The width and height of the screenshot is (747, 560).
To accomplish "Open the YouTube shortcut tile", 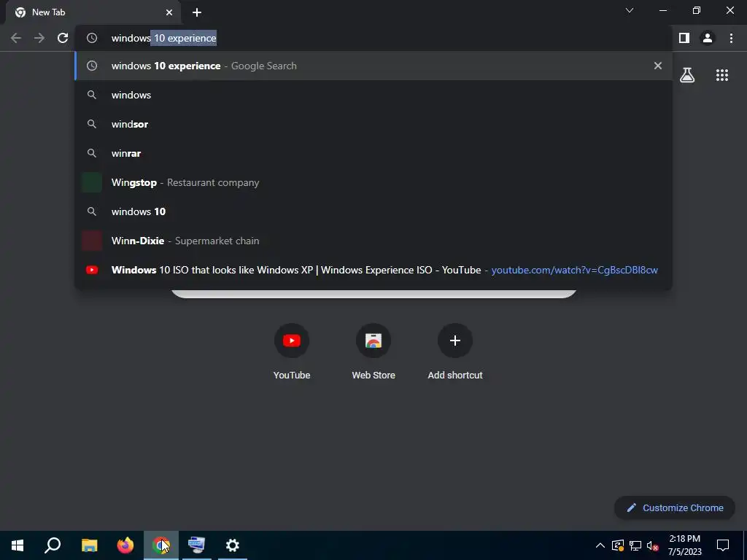I will pos(292,351).
